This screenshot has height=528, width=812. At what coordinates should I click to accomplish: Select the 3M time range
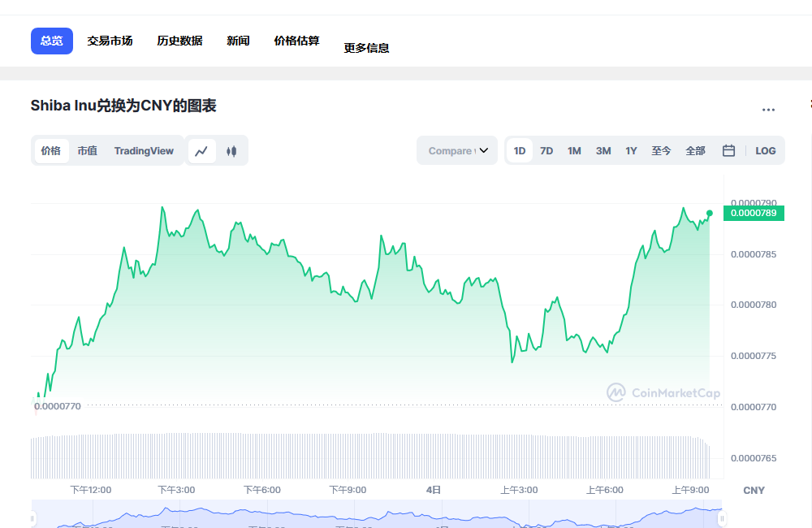pyautogui.click(x=603, y=151)
